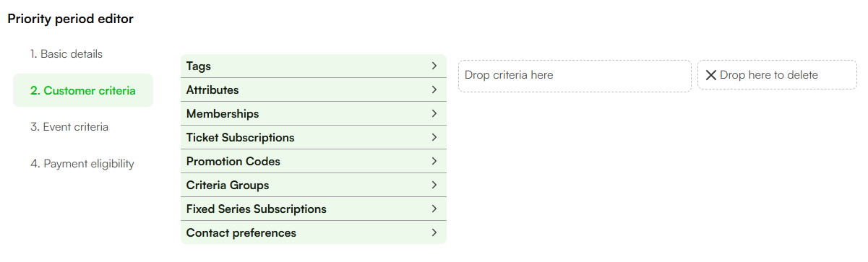868x262 pixels.
Task: Open step 4. Payment eligibility
Action: [x=82, y=164]
